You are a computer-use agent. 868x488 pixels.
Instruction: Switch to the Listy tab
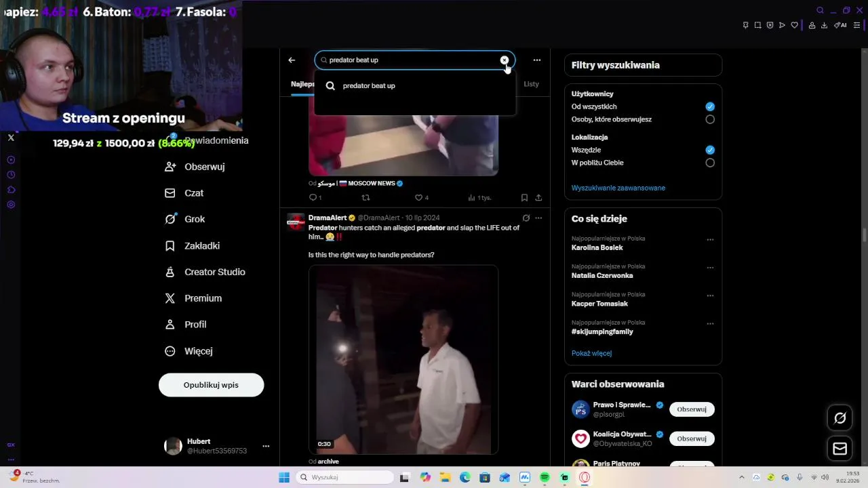tap(532, 84)
